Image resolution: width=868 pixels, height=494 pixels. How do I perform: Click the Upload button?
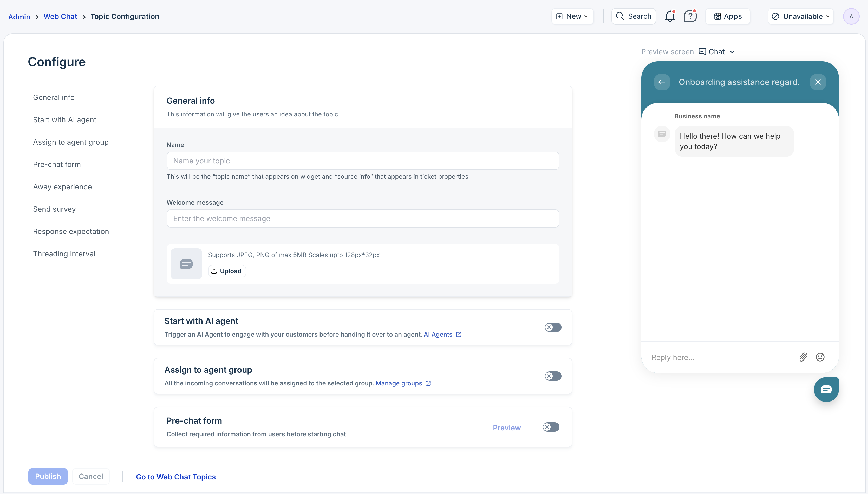pyautogui.click(x=226, y=271)
